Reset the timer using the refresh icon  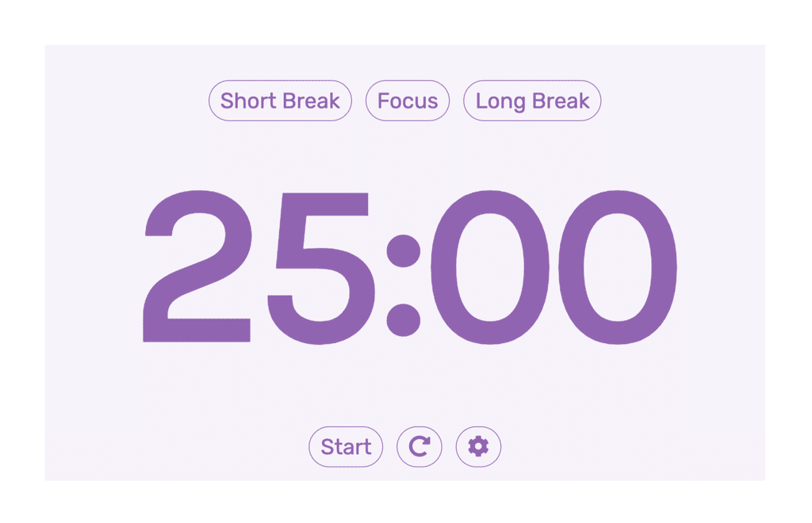coord(419,446)
